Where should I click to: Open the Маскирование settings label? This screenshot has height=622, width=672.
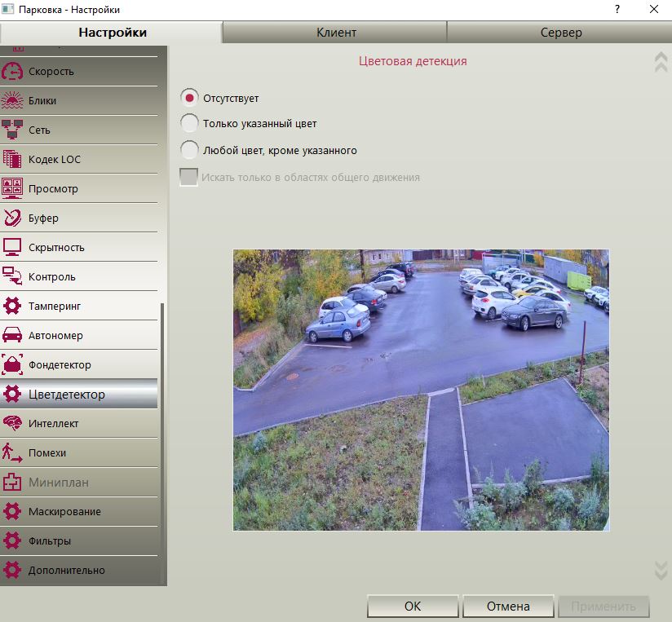(x=64, y=511)
